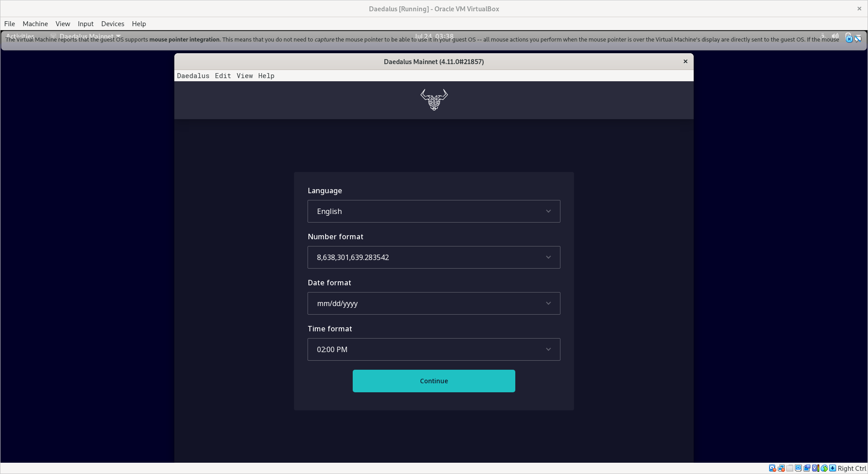Image resolution: width=868 pixels, height=474 pixels.
Task: Open the Daedalus window Help menu
Action: (266, 76)
